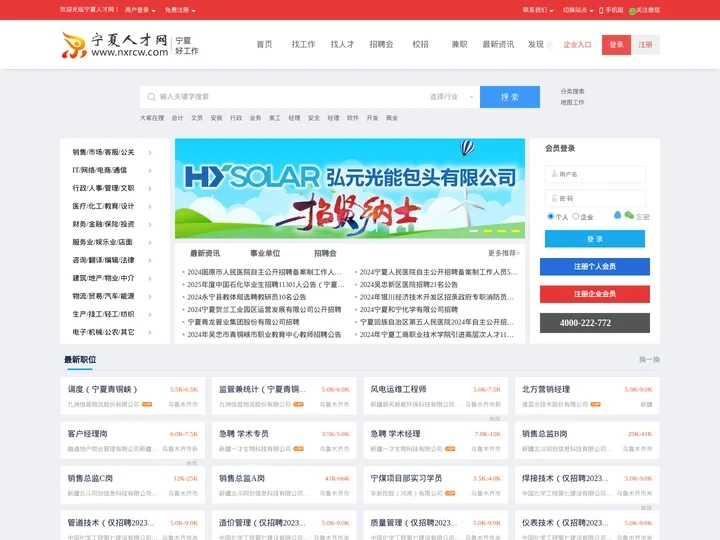Click the blue 搜索 button
The image size is (720, 540).
coord(510,97)
